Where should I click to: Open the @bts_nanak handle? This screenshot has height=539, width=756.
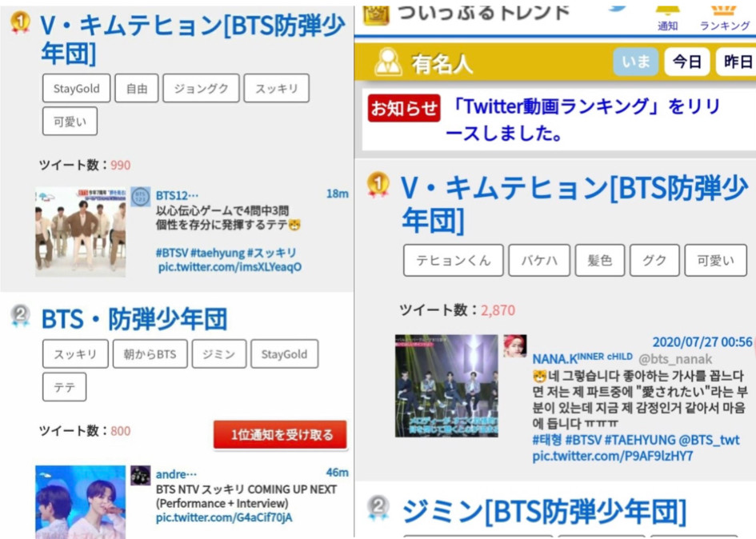click(675, 359)
